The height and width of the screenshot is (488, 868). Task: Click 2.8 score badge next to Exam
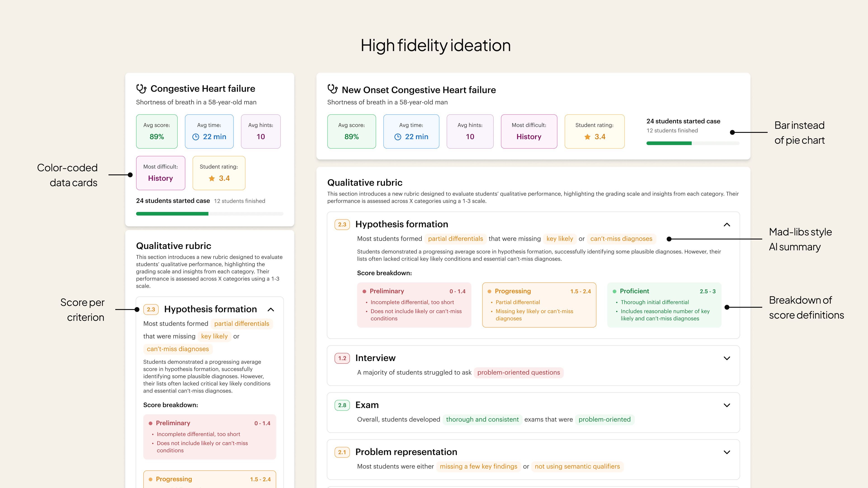[342, 405]
